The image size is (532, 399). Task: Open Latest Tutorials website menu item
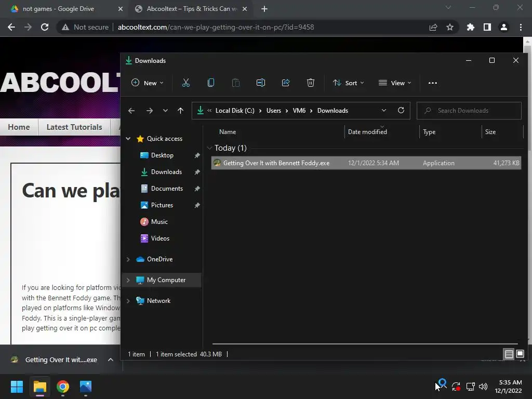click(74, 127)
